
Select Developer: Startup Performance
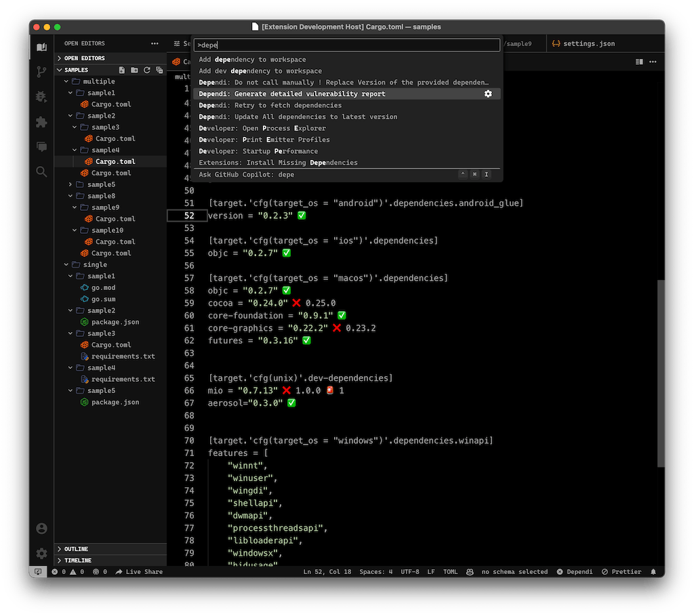(347, 151)
